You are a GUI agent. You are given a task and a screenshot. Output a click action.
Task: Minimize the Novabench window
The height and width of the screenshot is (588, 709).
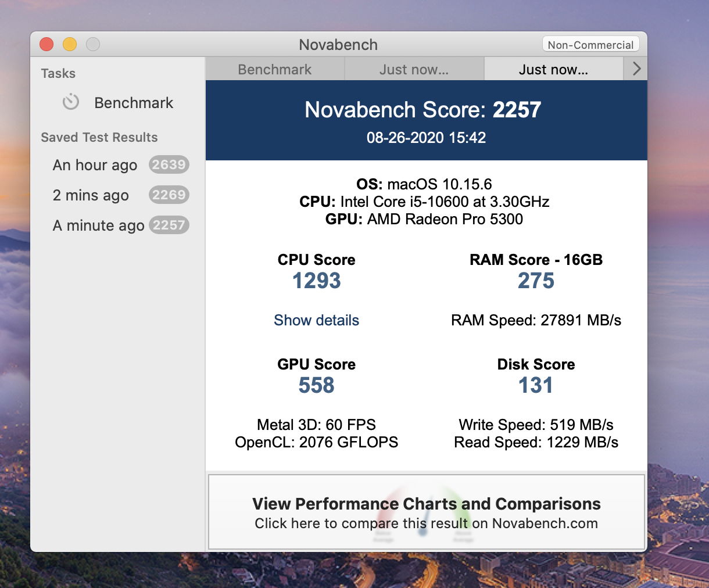click(x=70, y=44)
